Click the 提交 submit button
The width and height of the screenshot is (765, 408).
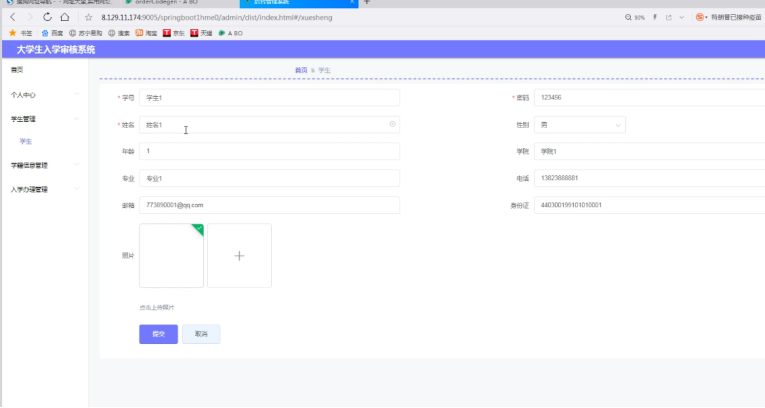click(159, 334)
